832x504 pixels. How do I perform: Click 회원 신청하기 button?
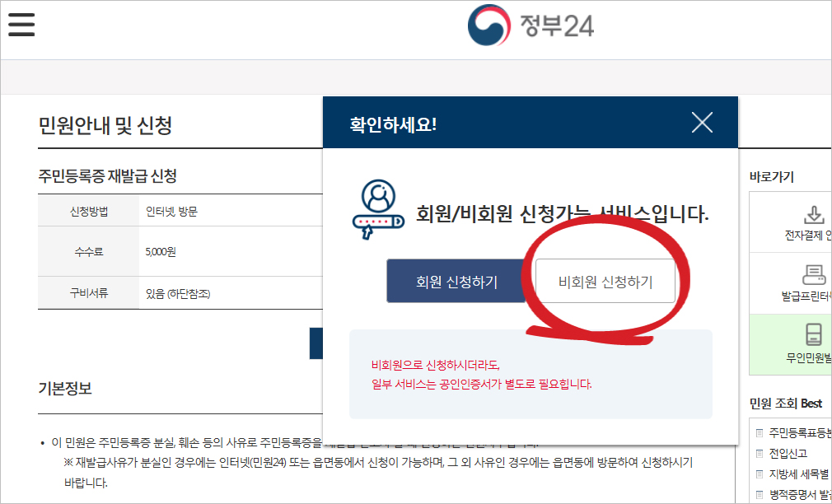456,281
